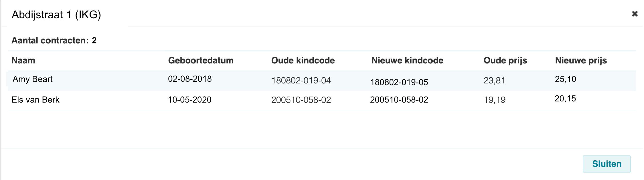Click old child code 200510-058-02
Image resolution: width=644 pixels, height=180 pixels.
[301, 100]
